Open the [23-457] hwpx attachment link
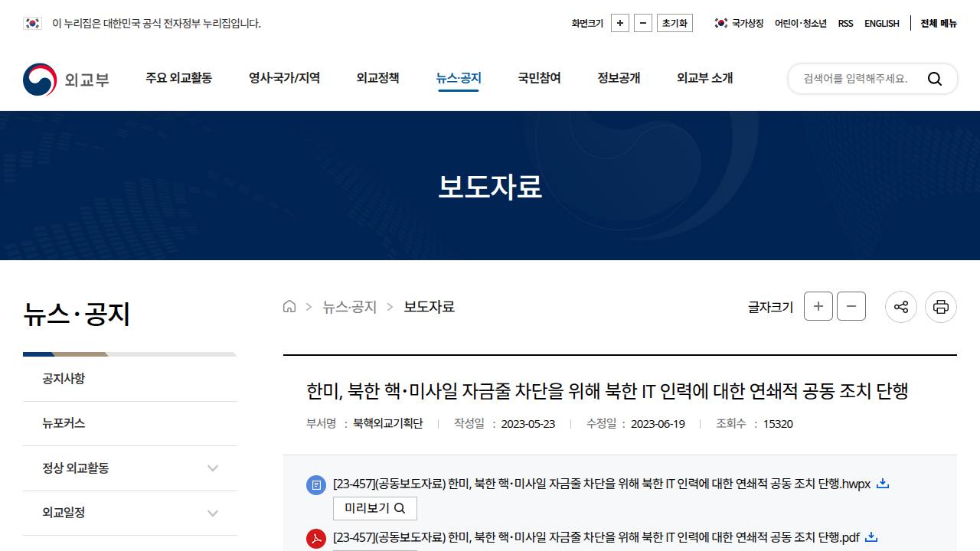Image resolution: width=980 pixels, height=551 pixels. click(602, 484)
